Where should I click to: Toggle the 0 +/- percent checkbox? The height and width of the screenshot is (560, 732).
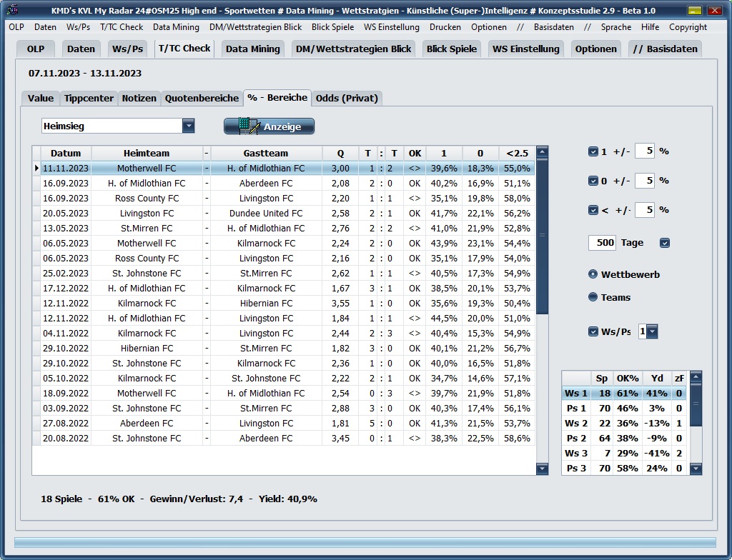pos(593,181)
